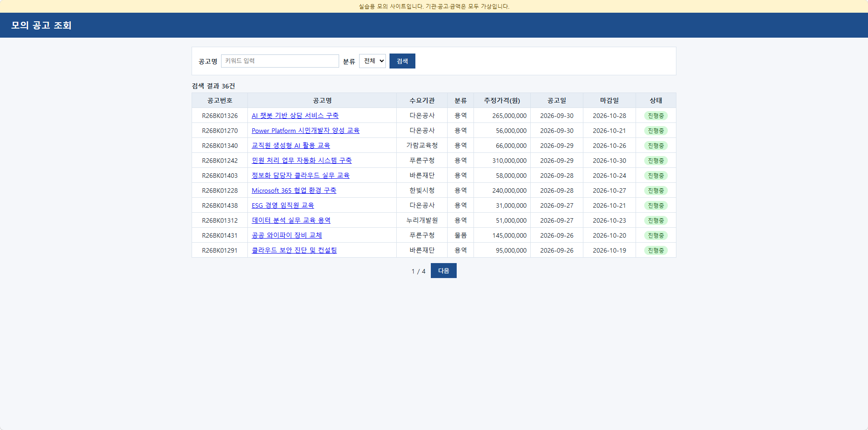The width and height of the screenshot is (868, 430).
Task: Click the 추정가격(원) column header
Action: point(502,100)
